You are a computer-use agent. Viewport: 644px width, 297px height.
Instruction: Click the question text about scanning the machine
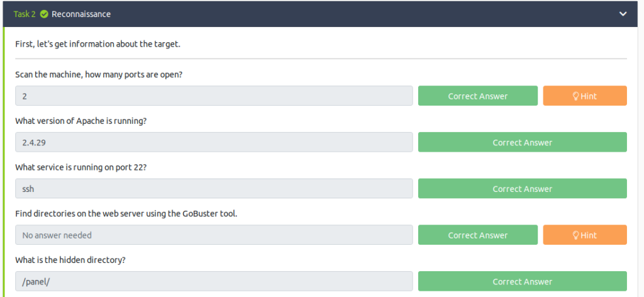[x=99, y=74]
